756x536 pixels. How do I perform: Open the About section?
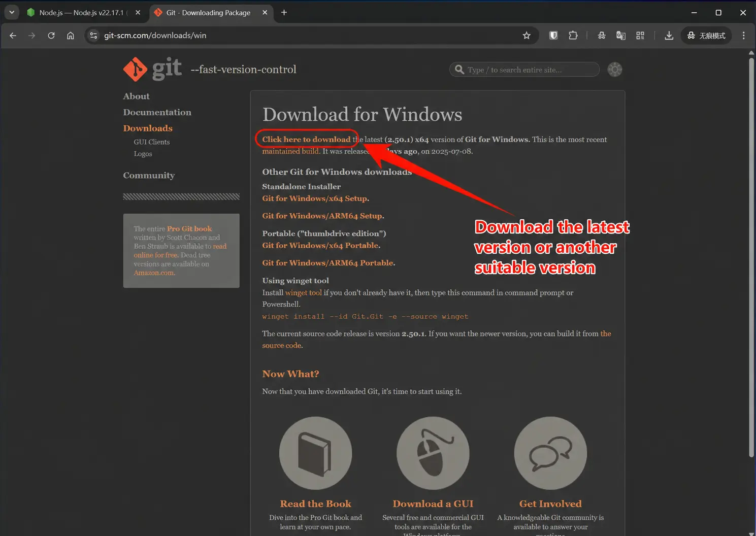coord(136,96)
